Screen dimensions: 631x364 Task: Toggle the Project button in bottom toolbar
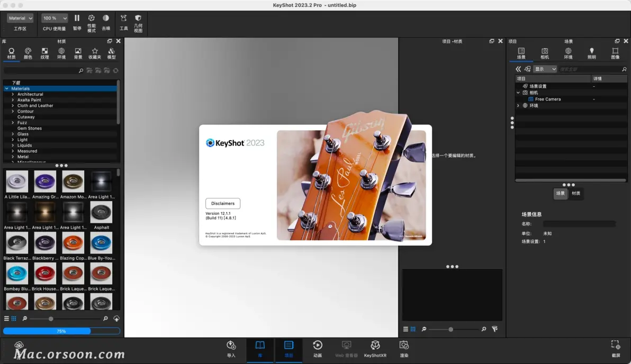pyautogui.click(x=289, y=349)
